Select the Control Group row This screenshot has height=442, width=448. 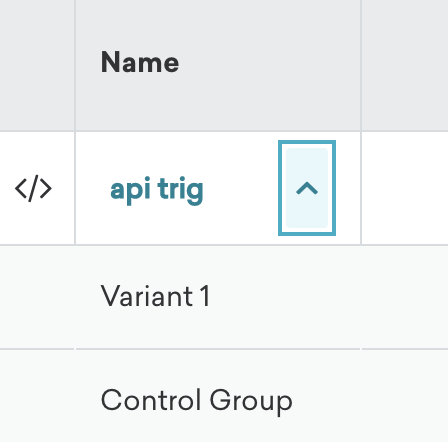coord(224,396)
